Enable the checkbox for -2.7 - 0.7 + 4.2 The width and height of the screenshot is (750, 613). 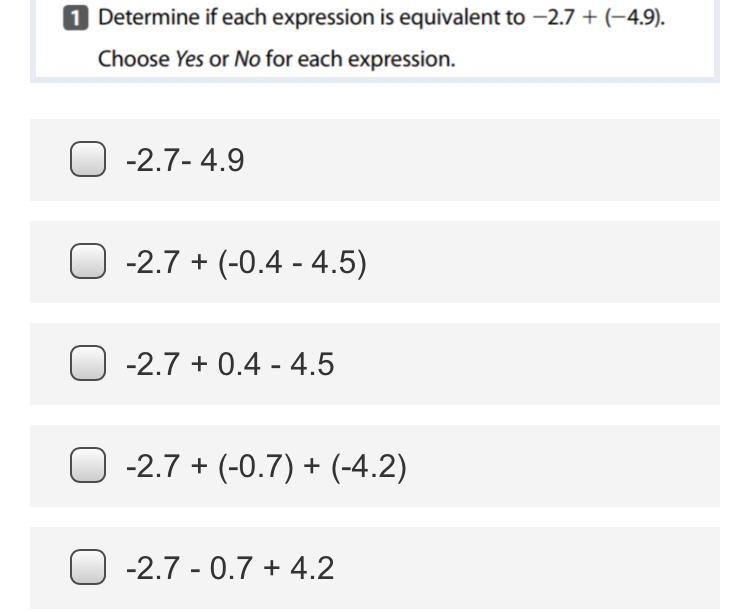[88, 567]
